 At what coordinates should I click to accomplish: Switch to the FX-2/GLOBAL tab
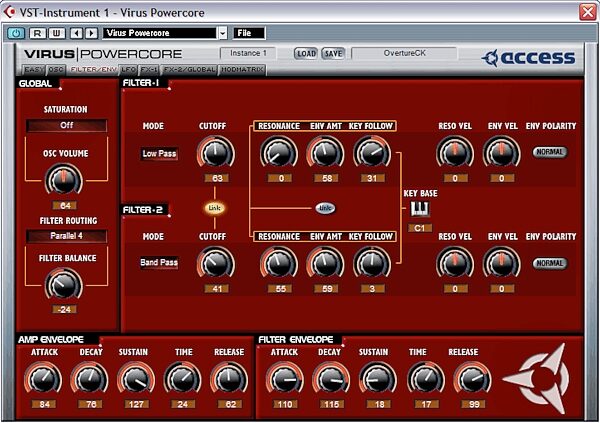(189, 70)
